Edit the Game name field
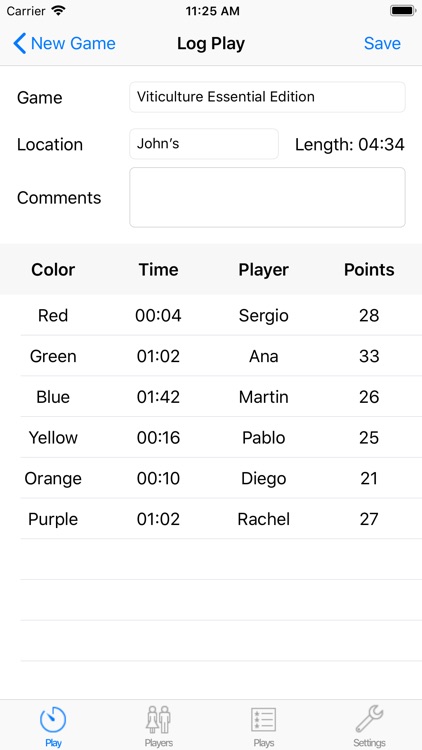The image size is (422, 750). [267, 97]
